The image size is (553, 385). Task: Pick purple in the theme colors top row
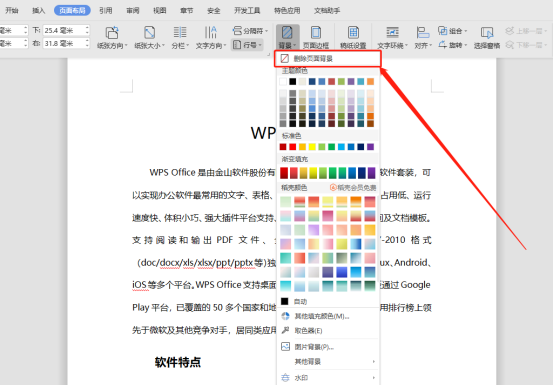tap(351, 81)
